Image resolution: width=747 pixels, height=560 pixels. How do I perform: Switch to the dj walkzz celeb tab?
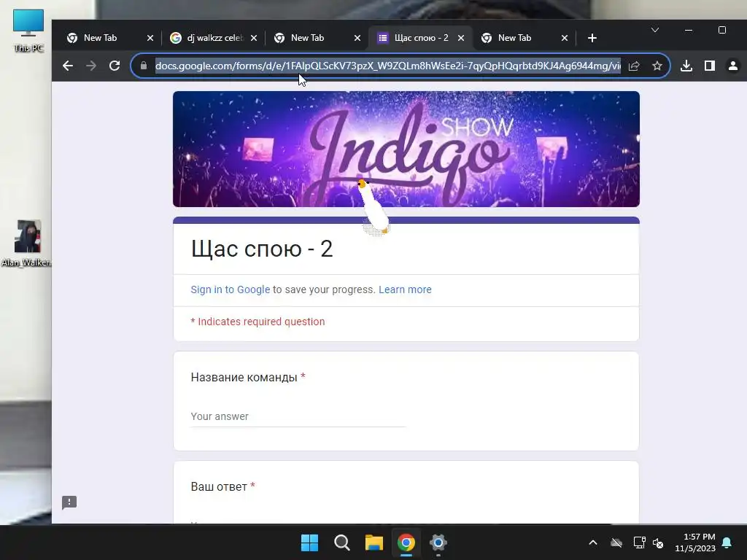coord(207,38)
